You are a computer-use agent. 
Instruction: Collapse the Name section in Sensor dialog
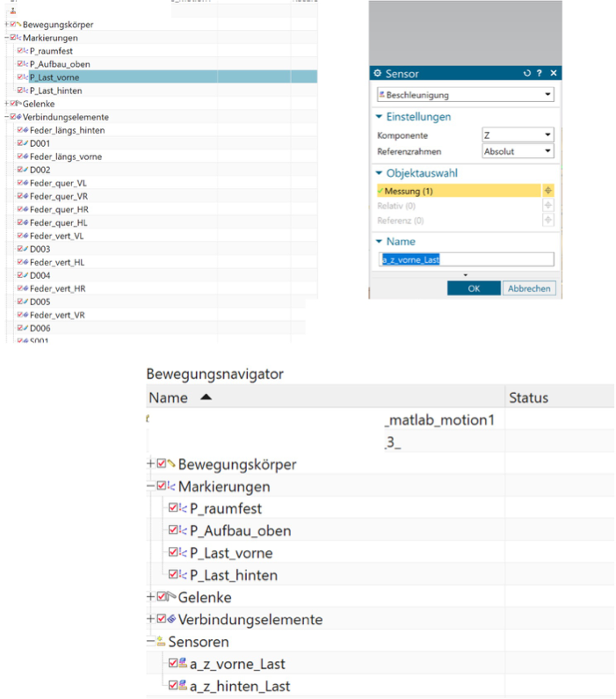(x=379, y=241)
